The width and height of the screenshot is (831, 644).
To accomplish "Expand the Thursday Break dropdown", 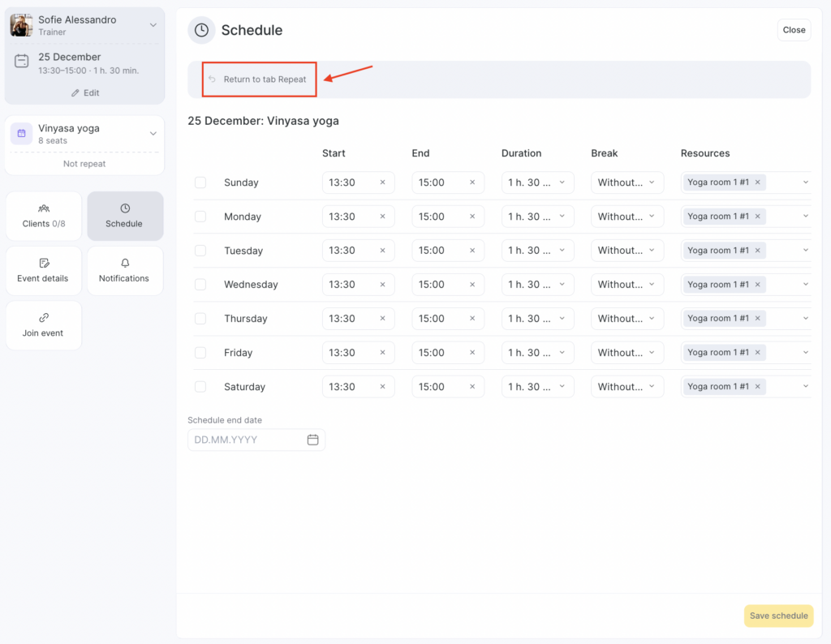I will (x=626, y=319).
